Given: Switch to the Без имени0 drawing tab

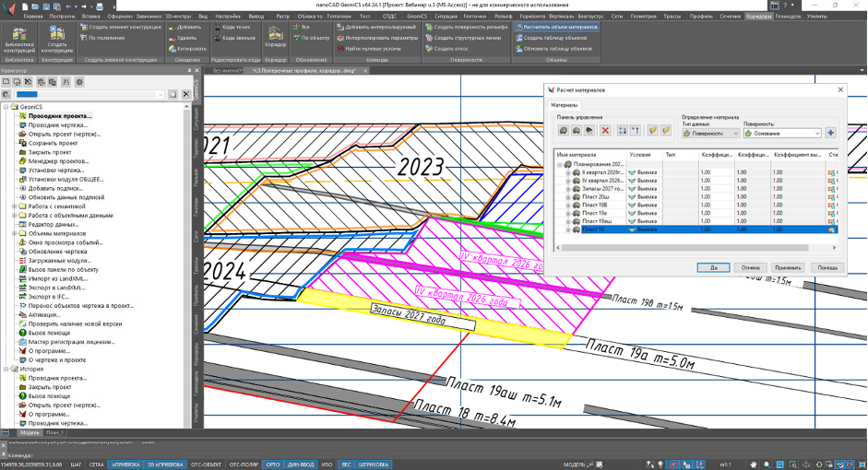Looking at the screenshot, I should pos(228,69).
